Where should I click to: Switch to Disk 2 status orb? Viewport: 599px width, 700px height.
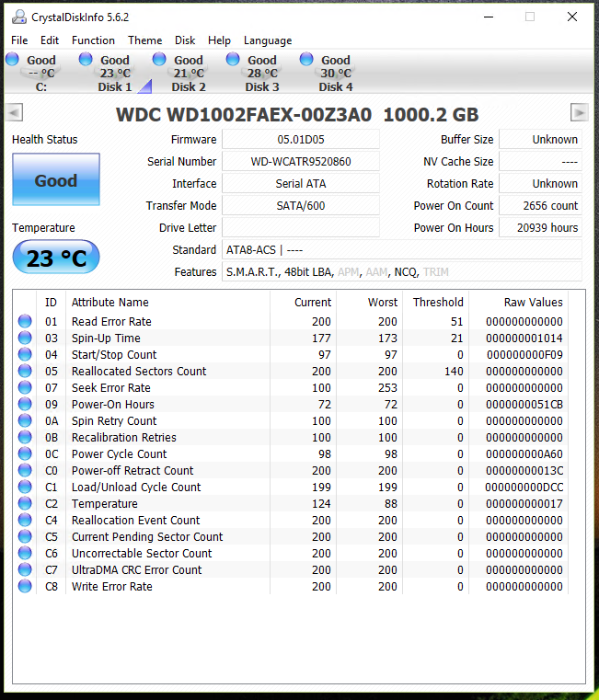[x=159, y=60]
